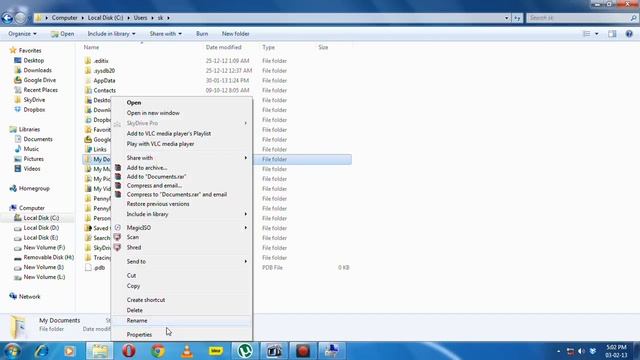Sort by the Name column header
The image size is (640, 360).
pos(91,47)
